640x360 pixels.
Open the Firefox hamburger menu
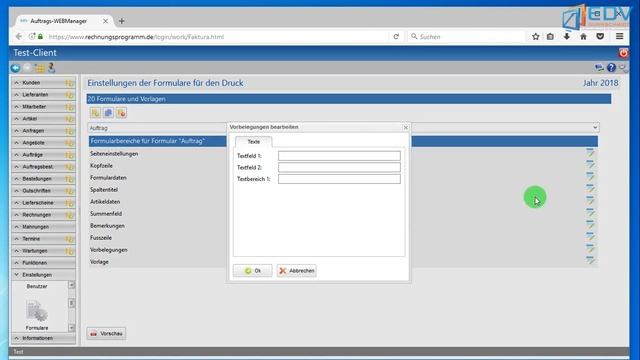coord(620,37)
